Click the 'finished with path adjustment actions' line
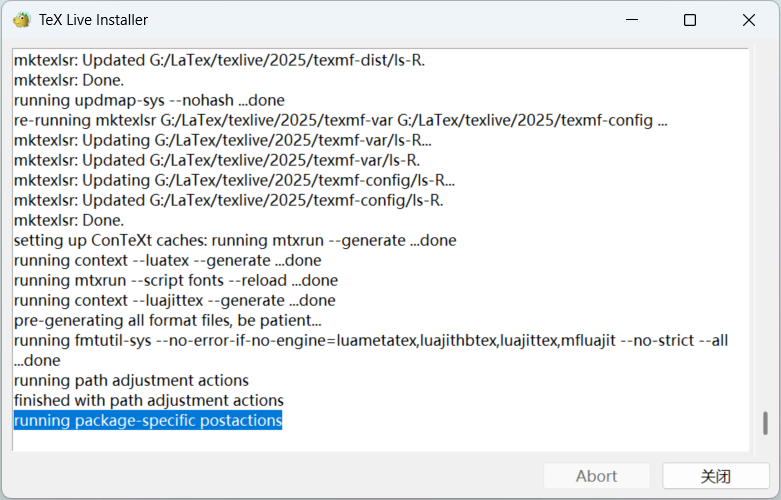 point(148,400)
